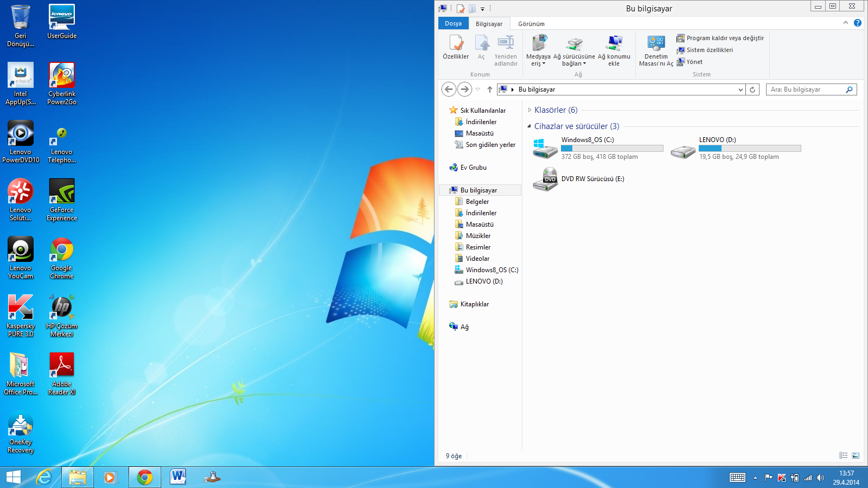Select the Geri Dönüşüm recycle bin icon

pyautogui.click(x=21, y=26)
